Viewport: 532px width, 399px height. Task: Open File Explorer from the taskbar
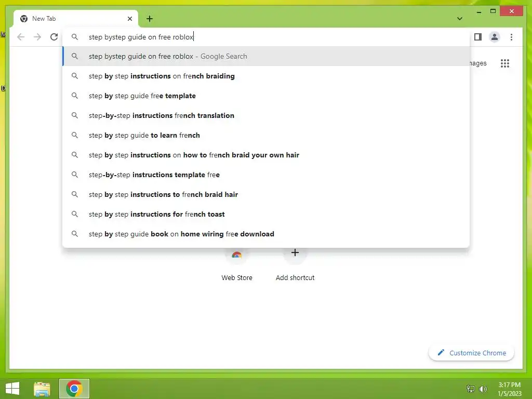click(x=42, y=389)
